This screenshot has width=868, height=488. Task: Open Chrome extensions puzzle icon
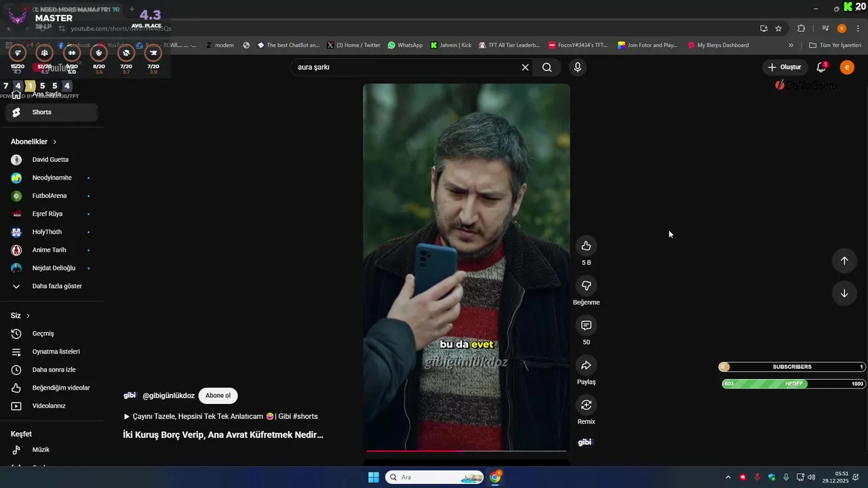pyautogui.click(x=801, y=28)
